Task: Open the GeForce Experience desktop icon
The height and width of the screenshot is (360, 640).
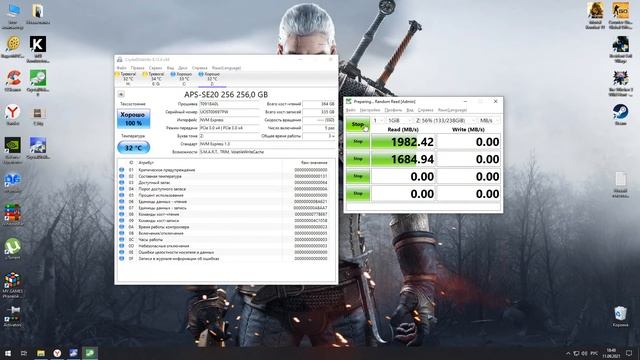Action: click(13, 150)
